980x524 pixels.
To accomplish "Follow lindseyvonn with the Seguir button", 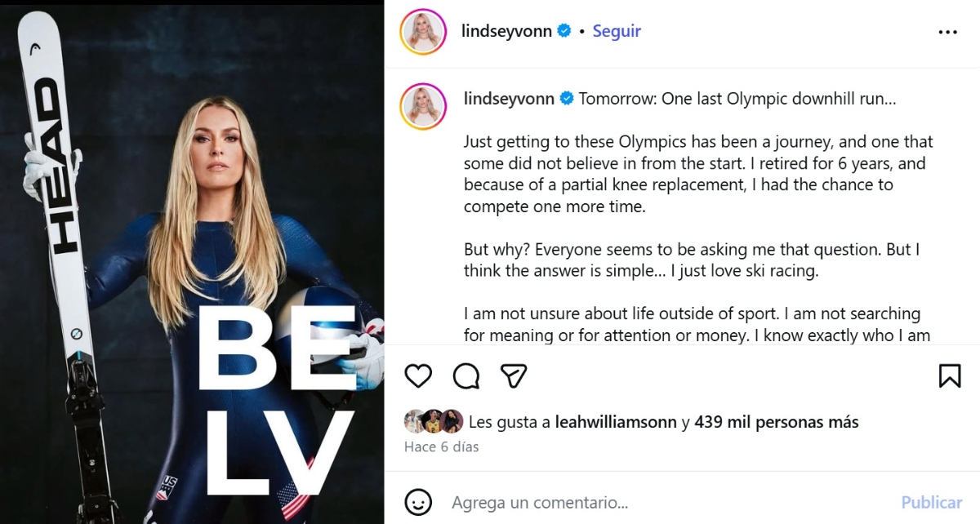I will click(x=617, y=31).
